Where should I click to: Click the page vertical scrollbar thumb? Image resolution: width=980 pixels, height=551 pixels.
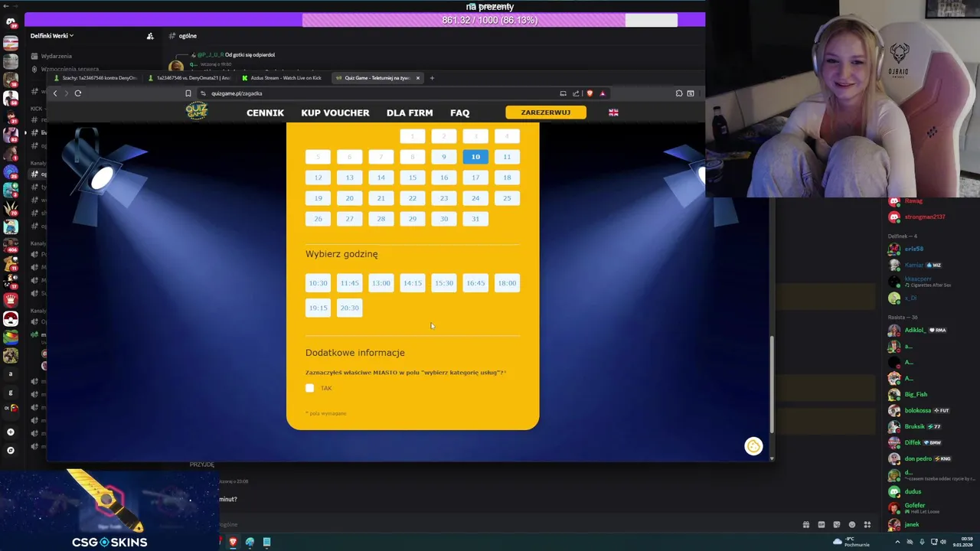[x=771, y=384]
